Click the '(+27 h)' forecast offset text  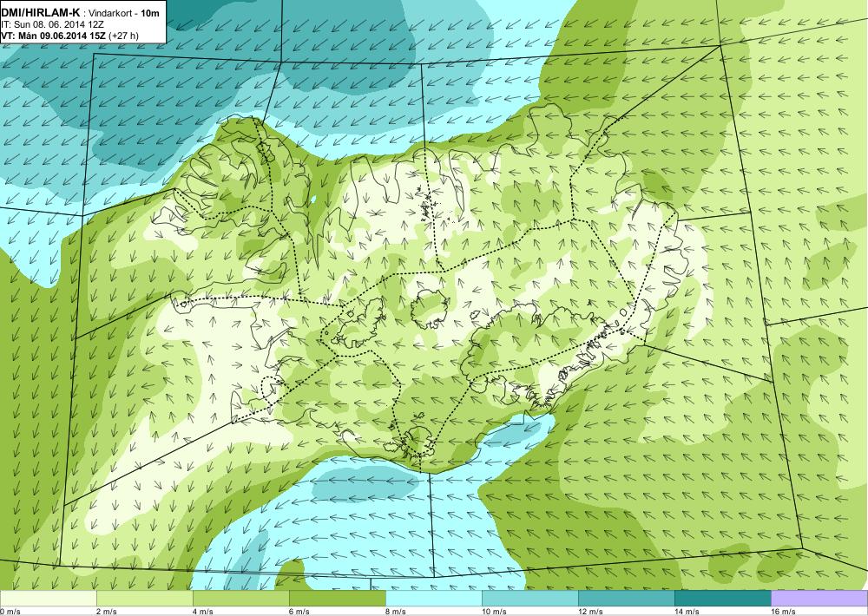coord(124,36)
